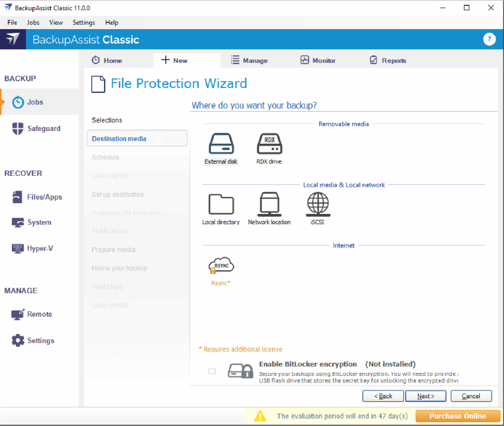This screenshot has width=504, height=426.
Task: Switch to the Reports tab
Action: 387,61
